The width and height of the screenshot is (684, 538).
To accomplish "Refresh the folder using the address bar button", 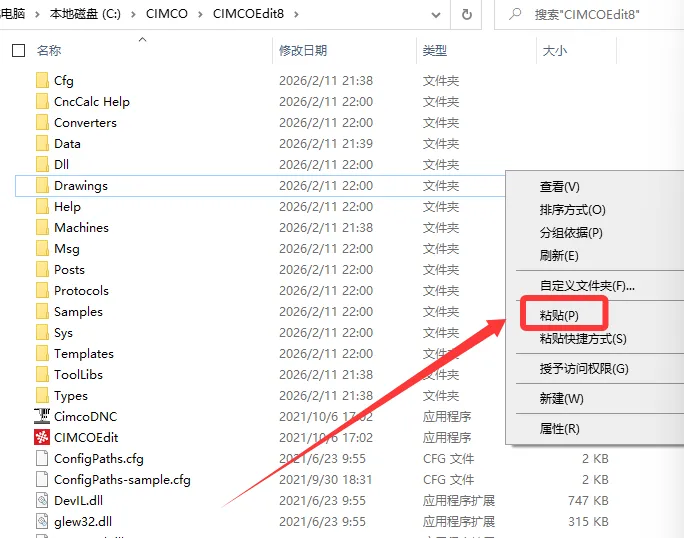I will click(x=466, y=14).
